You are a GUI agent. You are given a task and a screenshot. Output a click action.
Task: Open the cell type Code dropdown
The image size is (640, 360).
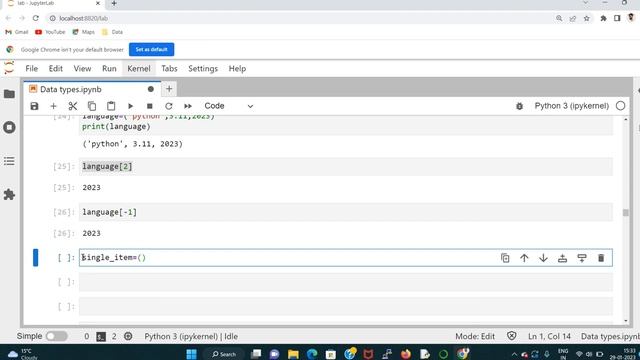click(229, 106)
